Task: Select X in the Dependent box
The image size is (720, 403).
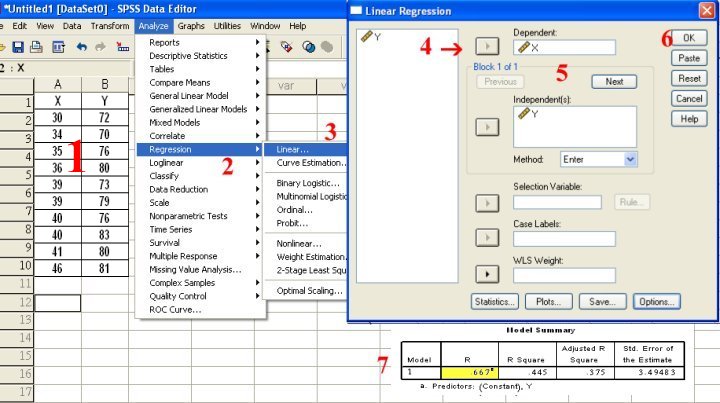Action: click(x=528, y=47)
